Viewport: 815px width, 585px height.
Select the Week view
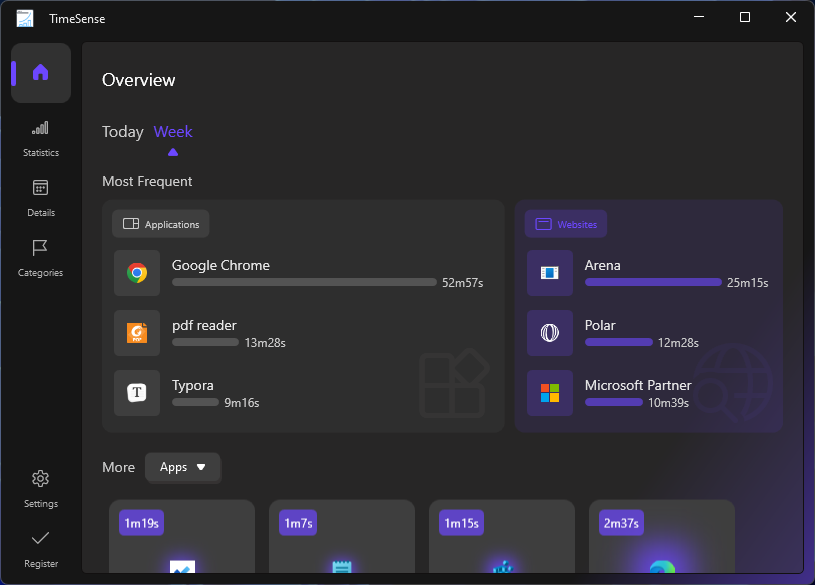[172, 131]
